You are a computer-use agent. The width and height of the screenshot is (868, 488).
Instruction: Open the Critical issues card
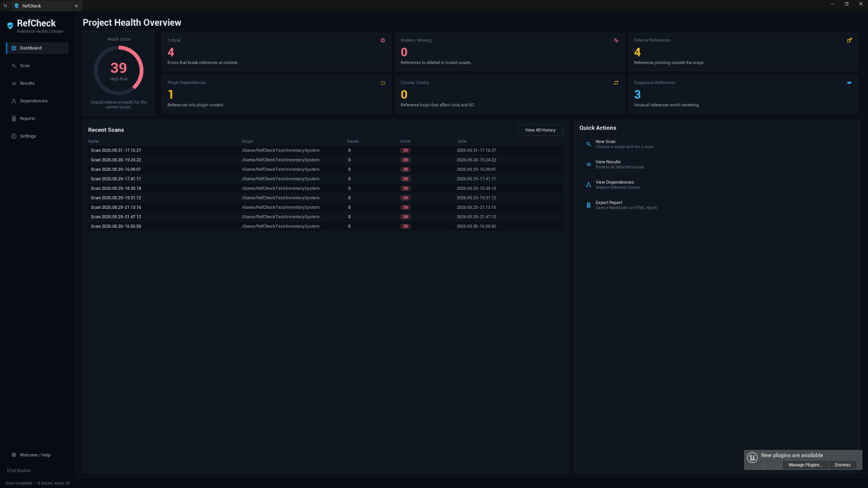pos(276,52)
